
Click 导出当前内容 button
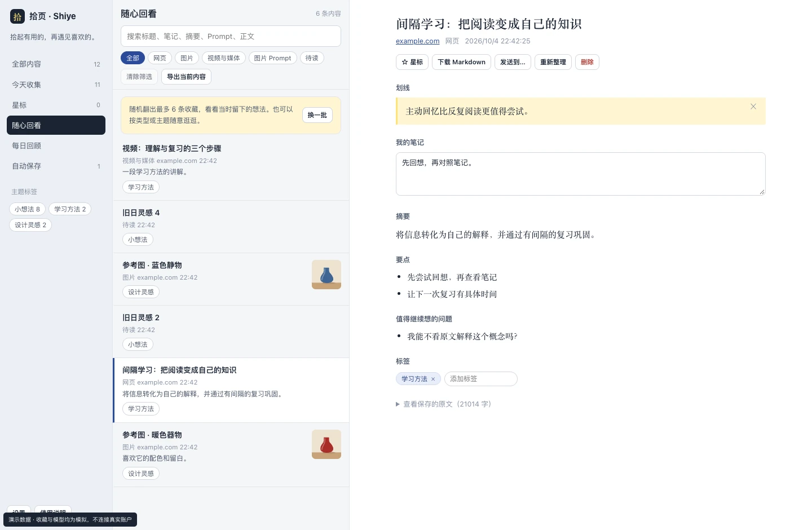(186, 77)
